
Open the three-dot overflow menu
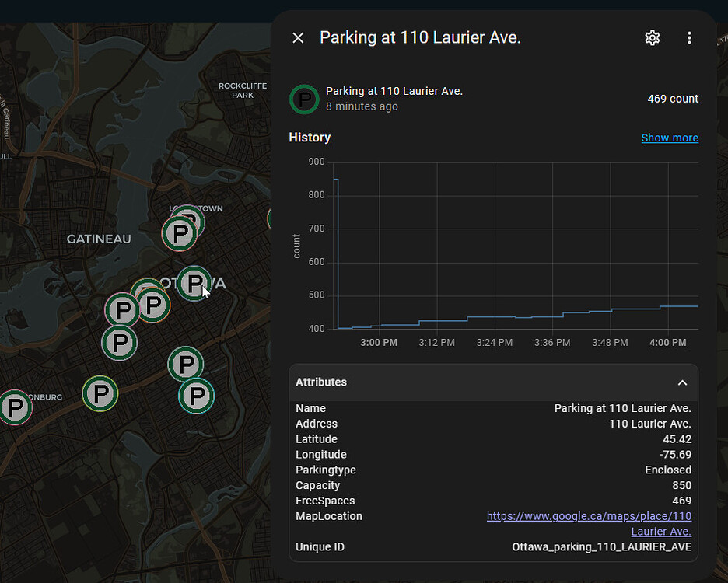coord(689,38)
